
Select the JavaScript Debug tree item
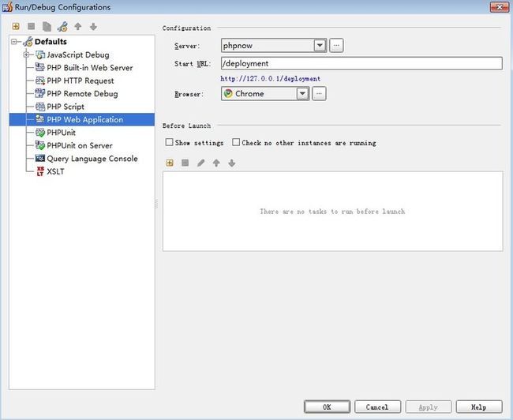point(78,54)
